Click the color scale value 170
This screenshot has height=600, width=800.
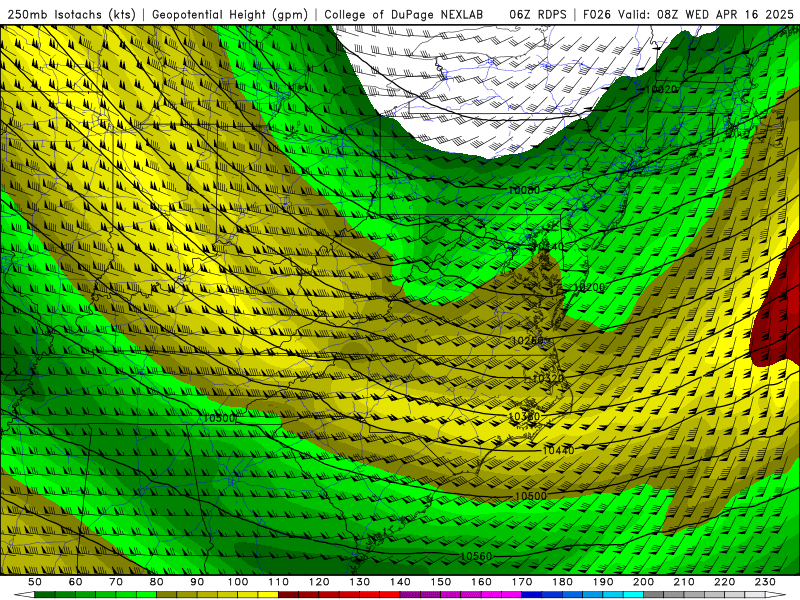[x=522, y=582]
